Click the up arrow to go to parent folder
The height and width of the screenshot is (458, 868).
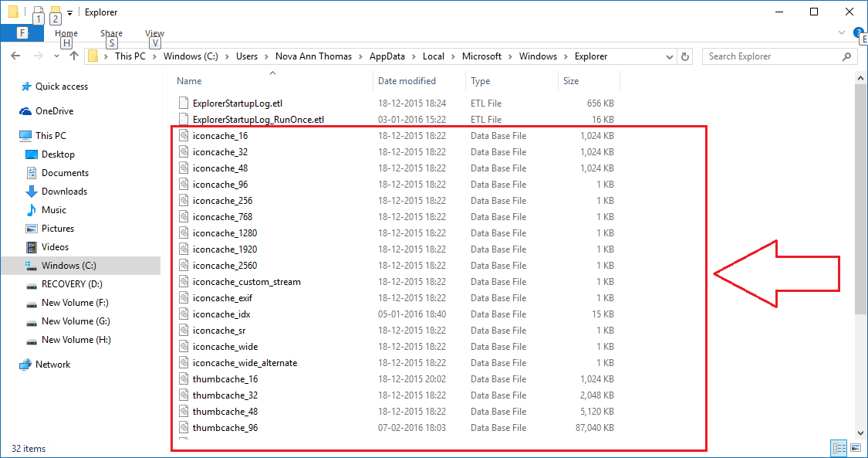point(73,56)
